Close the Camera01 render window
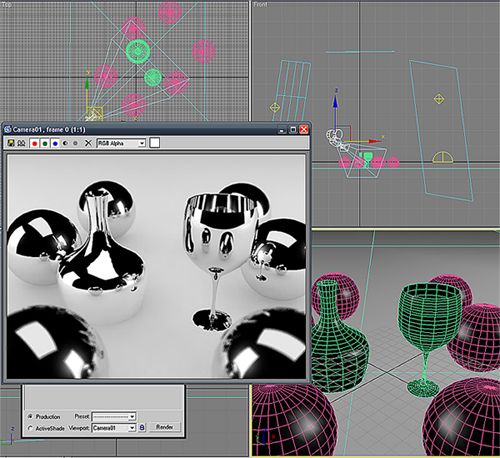The height and width of the screenshot is (458, 500). coord(304,129)
